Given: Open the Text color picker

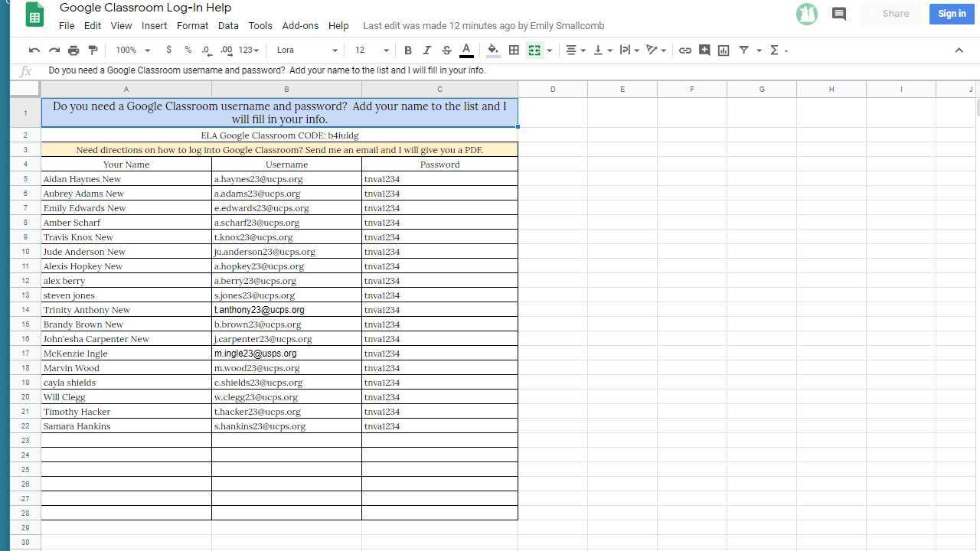Looking at the screenshot, I should click(x=465, y=50).
